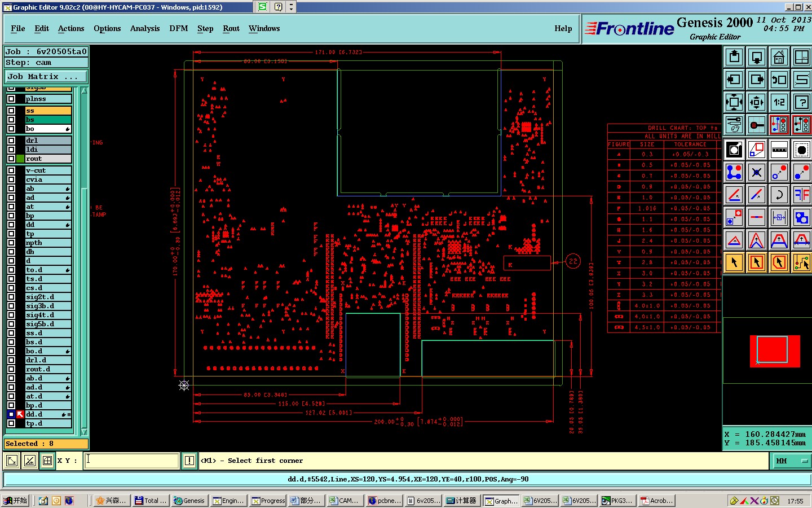Open the Rout menu
Viewport: 812px width, 508px height.
[231, 28]
